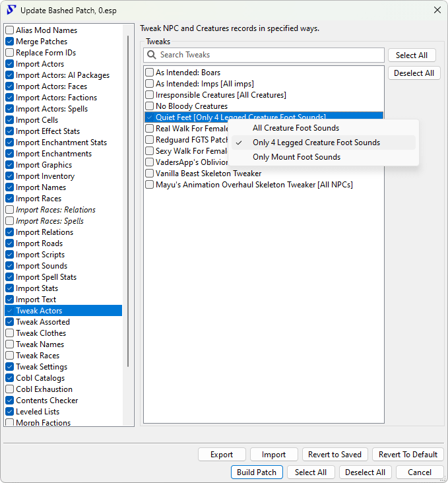Enable Replace Form IDs checkbox
The width and height of the screenshot is (448, 483).
pyautogui.click(x=10, y=53)
